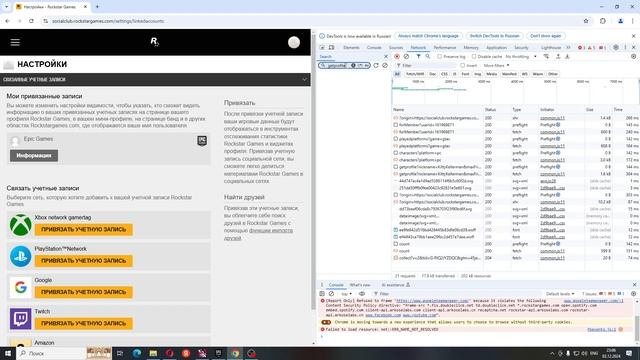The width and height of the screenshot is (640, 360).
Task: Open the Default levels dropdown
Action: click(x=560, y=294)
